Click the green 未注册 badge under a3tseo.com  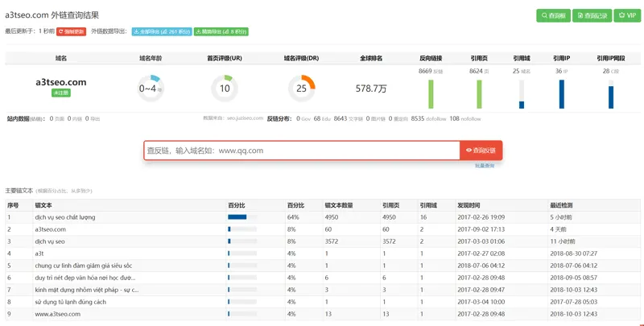[x=61, y=93]
